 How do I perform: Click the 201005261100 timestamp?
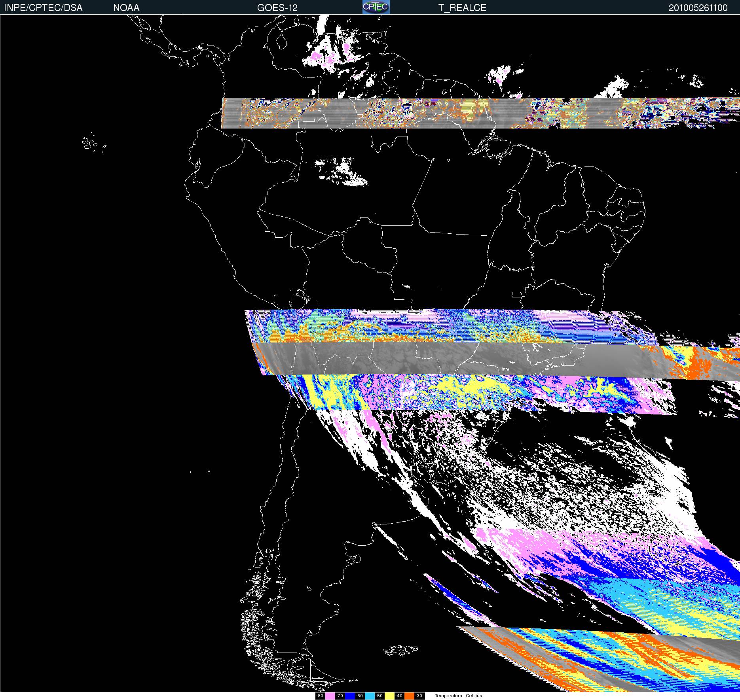698,8
